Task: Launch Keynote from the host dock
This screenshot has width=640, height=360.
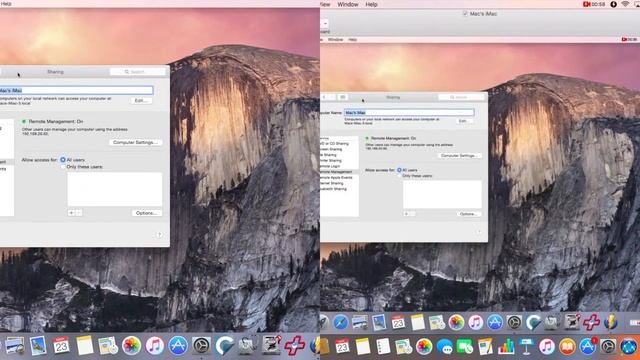Action: (x=526, y=347)
